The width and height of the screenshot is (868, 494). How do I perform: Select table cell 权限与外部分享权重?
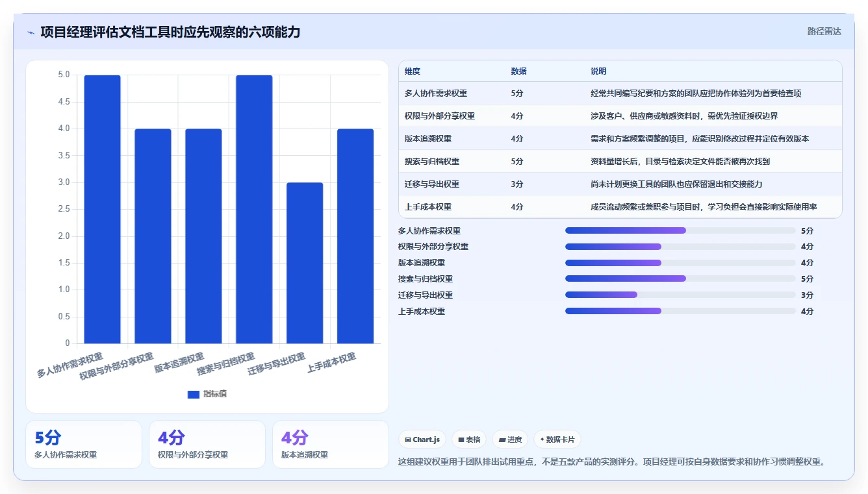click(440, 116)
